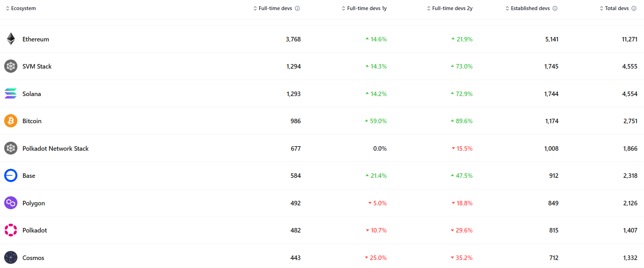Screen dimensions: 644x268
Task: Click the Base logo icon
Action: (11, 175)
